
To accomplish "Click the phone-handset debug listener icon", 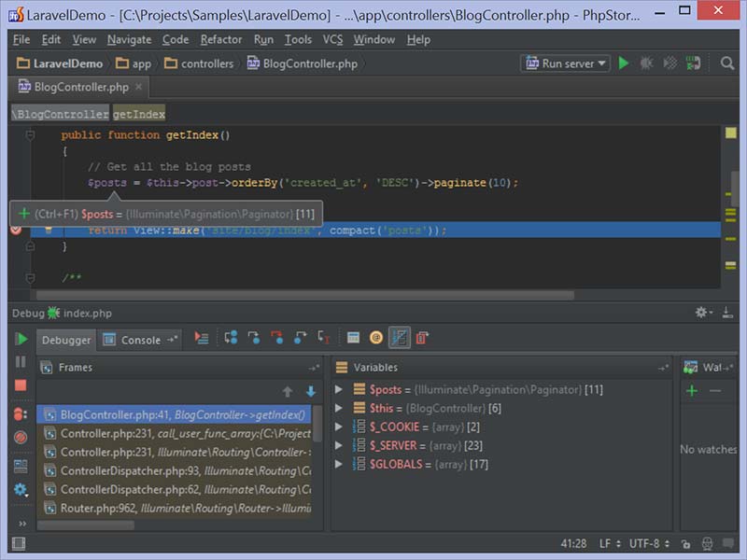I will 693,63.
